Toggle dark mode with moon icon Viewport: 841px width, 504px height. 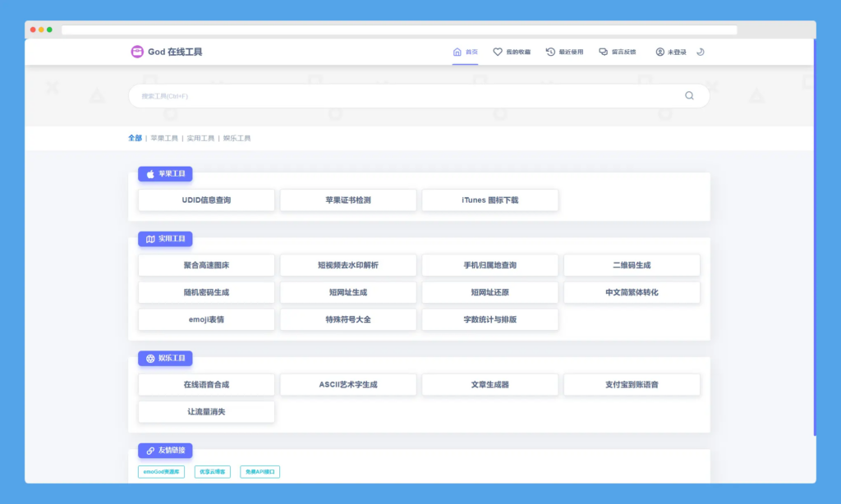(701, 52)
